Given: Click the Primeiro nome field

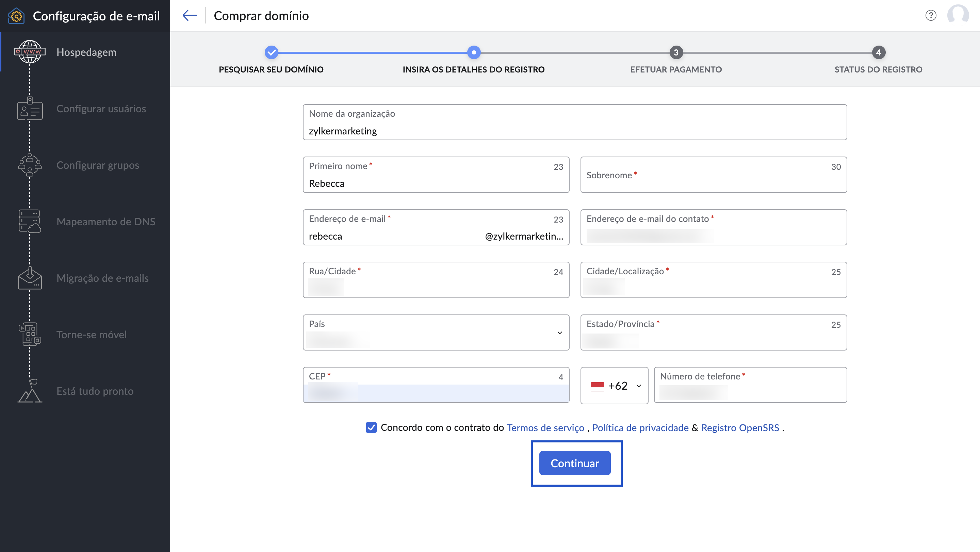Looking at the screenshot, I should click(436, 175).
